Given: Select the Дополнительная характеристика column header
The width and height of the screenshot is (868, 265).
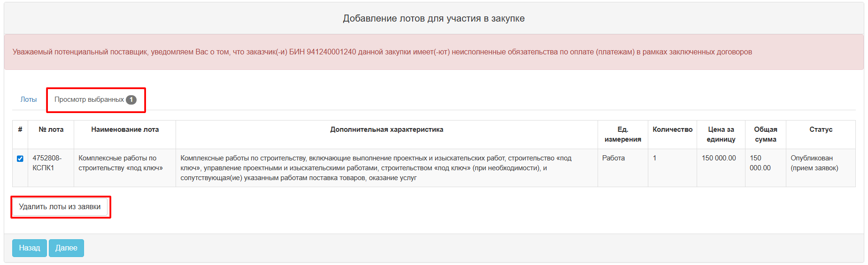Looking at the screenshot, I should [386, 129].
